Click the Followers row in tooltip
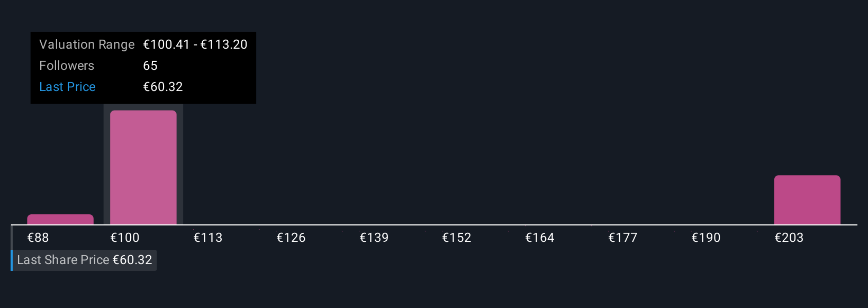 tap(143, 66)
